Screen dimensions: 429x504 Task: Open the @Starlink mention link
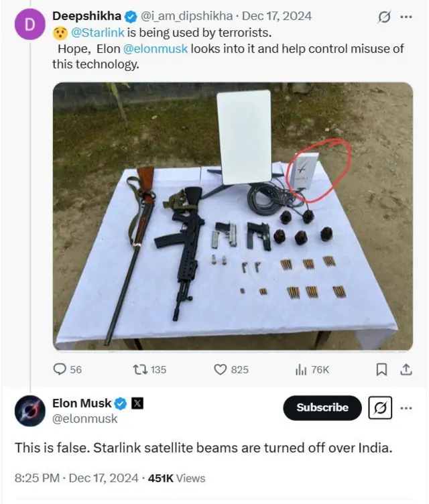(95, 32)
